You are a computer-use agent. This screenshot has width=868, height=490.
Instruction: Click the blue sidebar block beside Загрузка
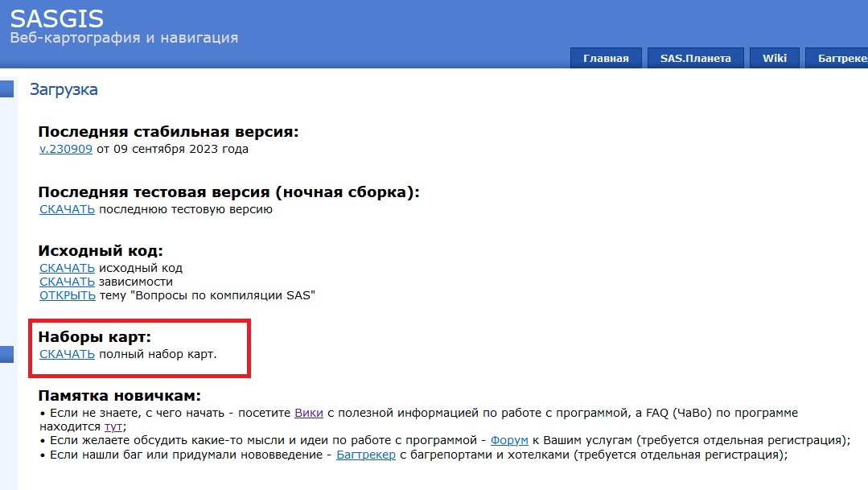[x=6, y=89]
